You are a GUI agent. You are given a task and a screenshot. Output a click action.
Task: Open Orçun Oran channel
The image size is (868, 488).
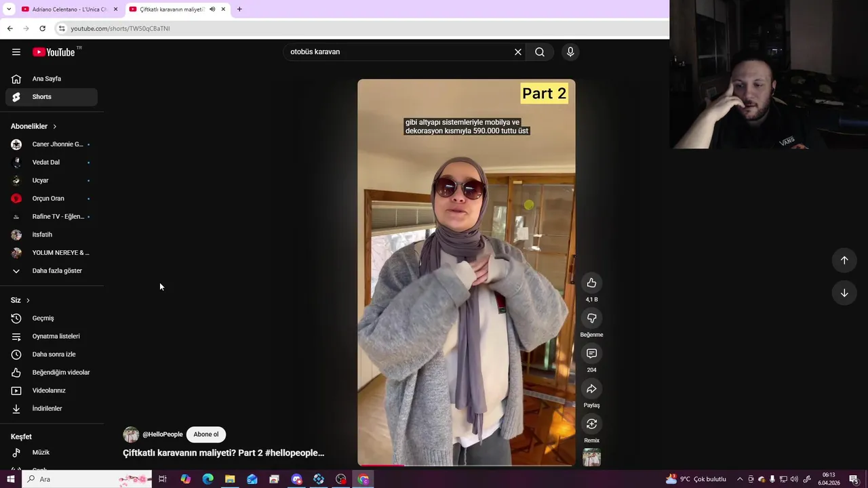(x=52, y=199)
